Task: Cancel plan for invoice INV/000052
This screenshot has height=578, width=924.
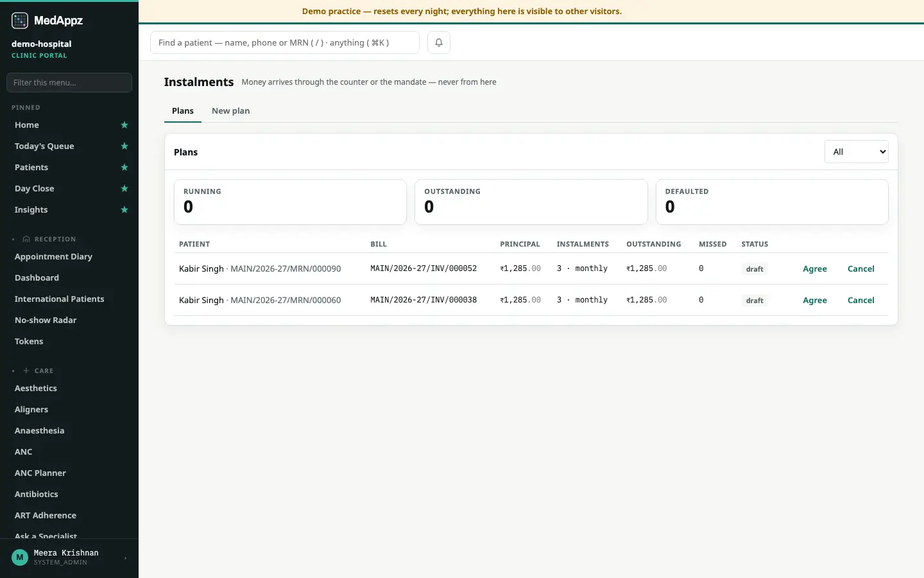Action: click(x=861, y=269)
